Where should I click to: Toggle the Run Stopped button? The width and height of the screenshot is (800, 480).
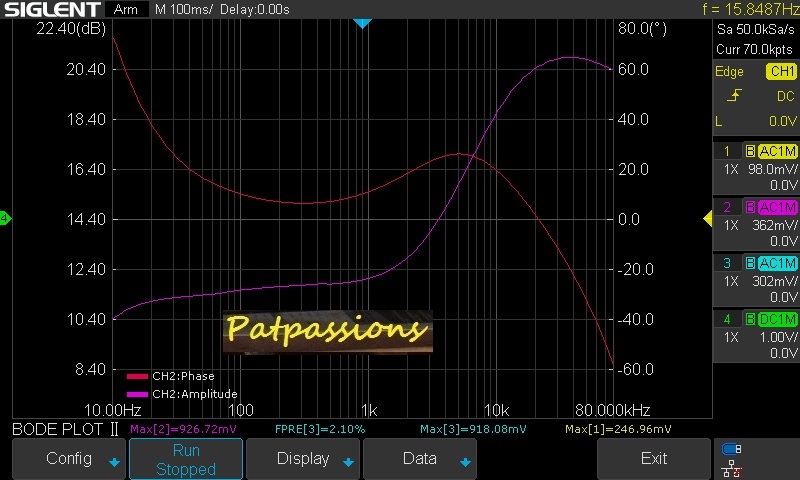(x=186, y=459)
